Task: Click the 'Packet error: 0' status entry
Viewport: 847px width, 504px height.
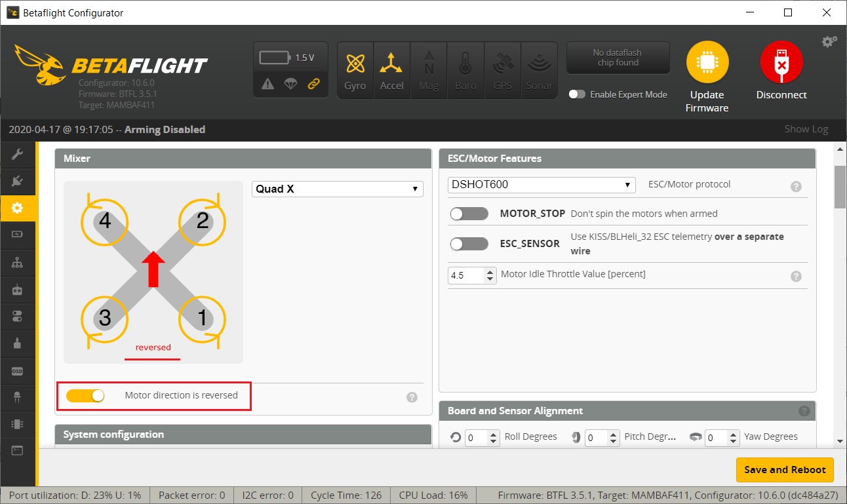Action: pos(191,495)
